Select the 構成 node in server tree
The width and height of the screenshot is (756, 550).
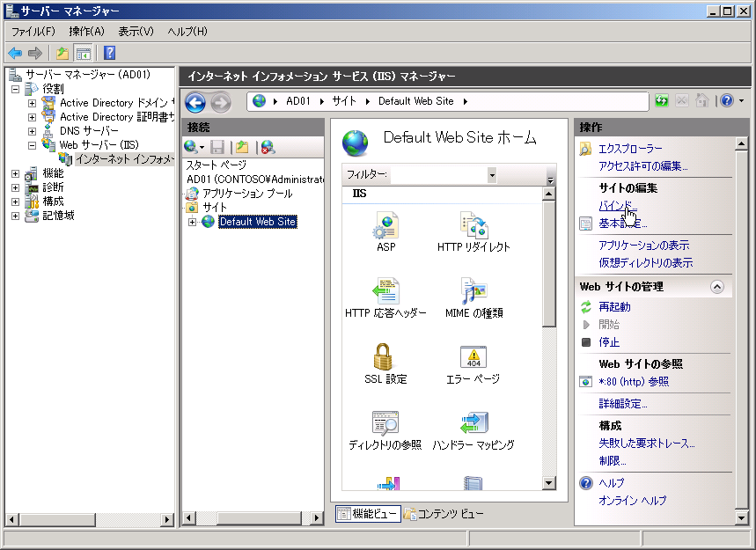click(53, 202)
